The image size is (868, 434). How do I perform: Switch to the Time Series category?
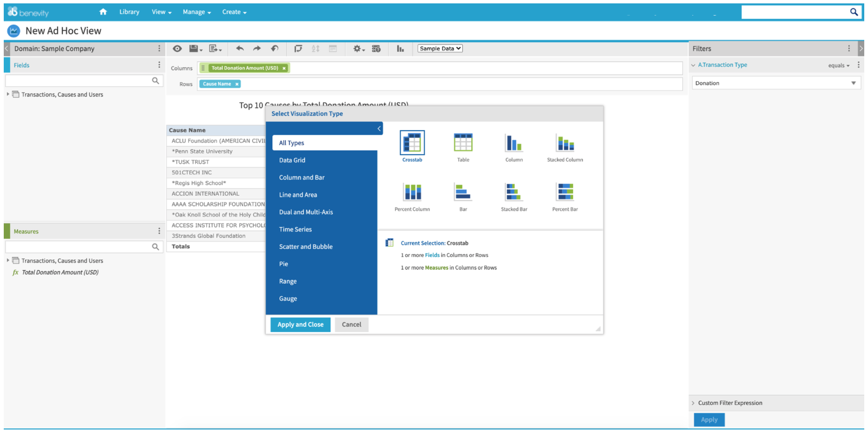295,229
